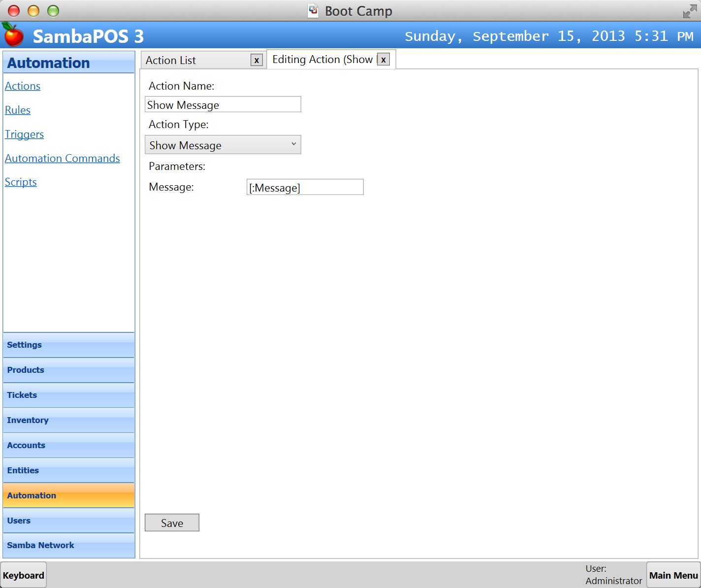Open the Action Type dropdown
The height and width of the screenshot is (588, 701).
pyautogui.click(x=223, y=145)
